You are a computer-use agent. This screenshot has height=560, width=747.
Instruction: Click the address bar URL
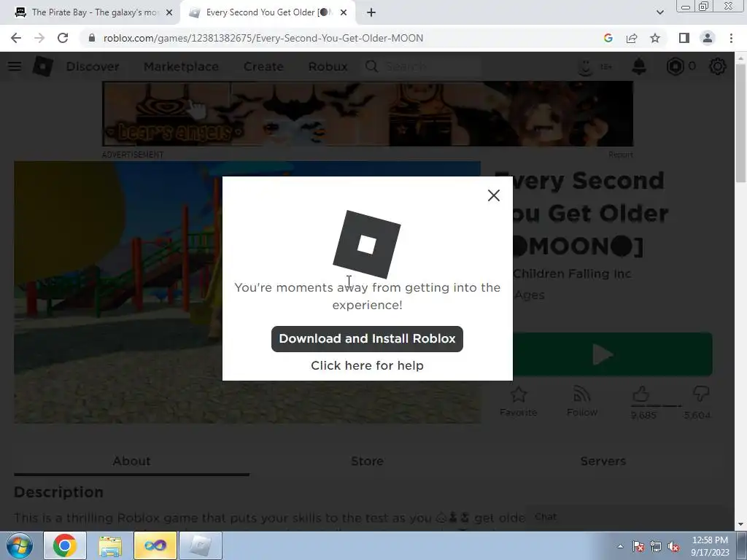[x=263, y=38]
